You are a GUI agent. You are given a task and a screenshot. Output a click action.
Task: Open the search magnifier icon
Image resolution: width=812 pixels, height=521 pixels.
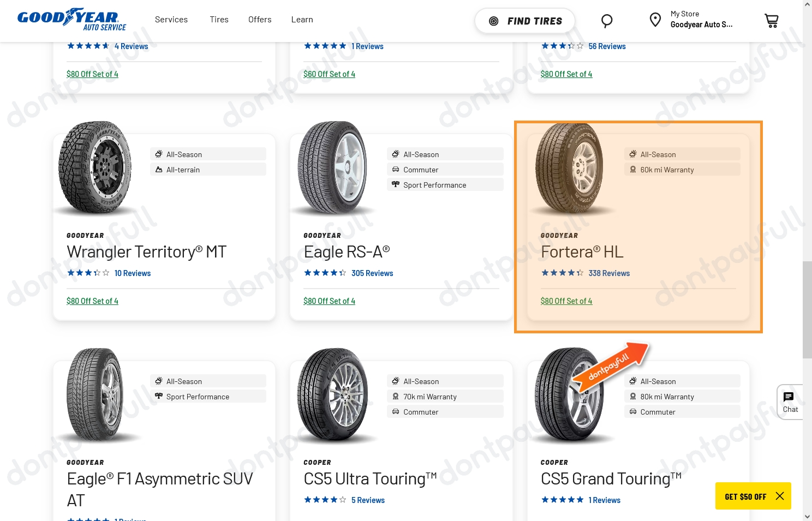pyautogui.click(x=607, y=20)
